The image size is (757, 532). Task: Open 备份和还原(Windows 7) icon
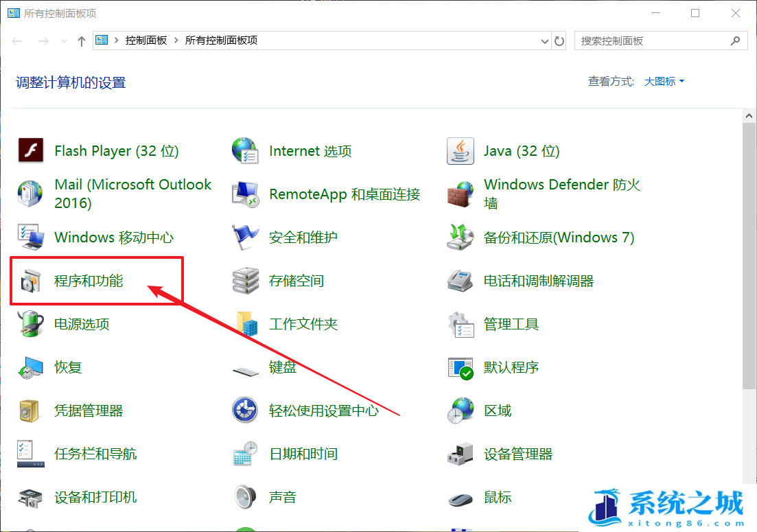(x=460, y=237)
